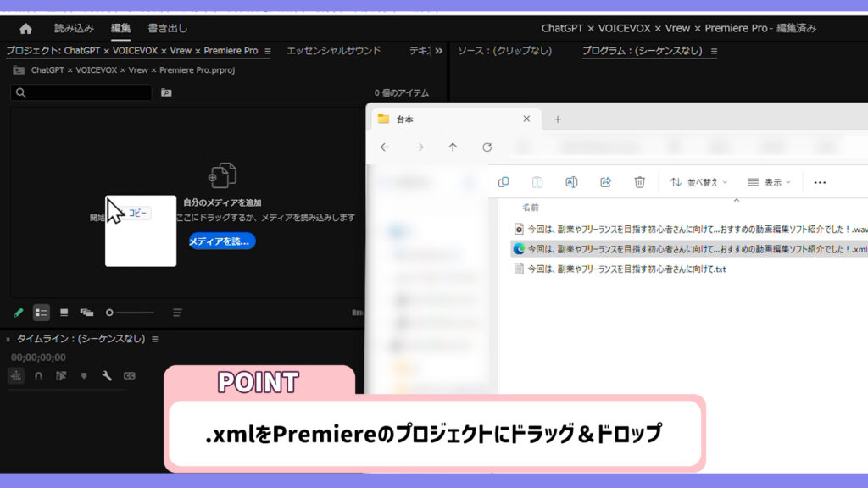Screen dimensions: 868x488
Task: Select the .xml file in 台本
Action: click(x=689, y=249)
